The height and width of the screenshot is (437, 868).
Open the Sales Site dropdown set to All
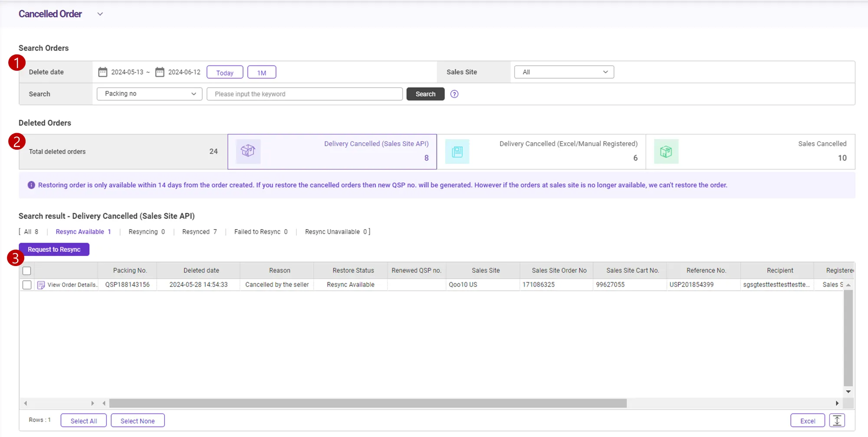564,72
